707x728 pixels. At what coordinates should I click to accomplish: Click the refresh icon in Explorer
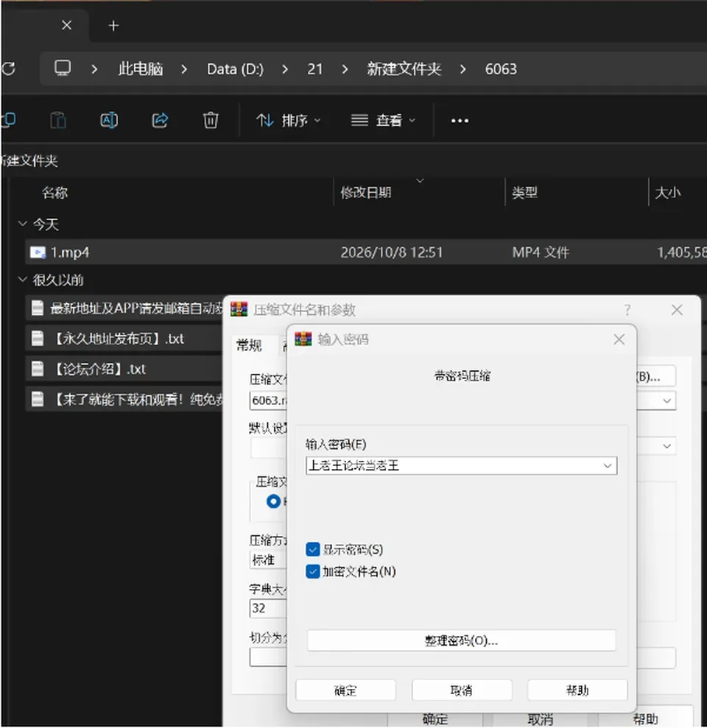[x=9, y=68]
